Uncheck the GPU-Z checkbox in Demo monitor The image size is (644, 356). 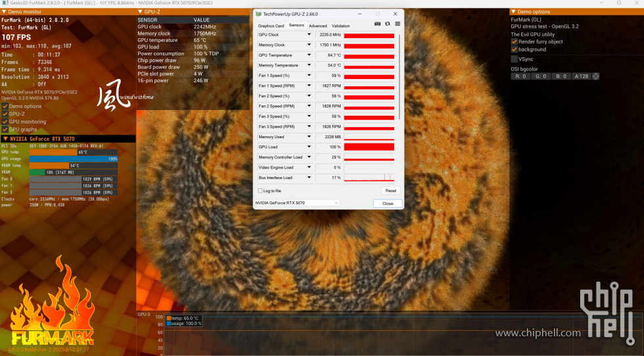coord(5,114)
